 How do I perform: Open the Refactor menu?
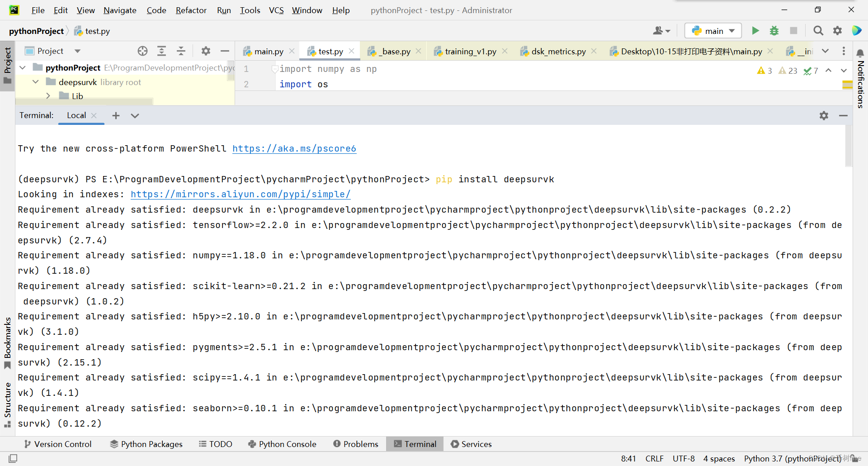pos(191,10)
